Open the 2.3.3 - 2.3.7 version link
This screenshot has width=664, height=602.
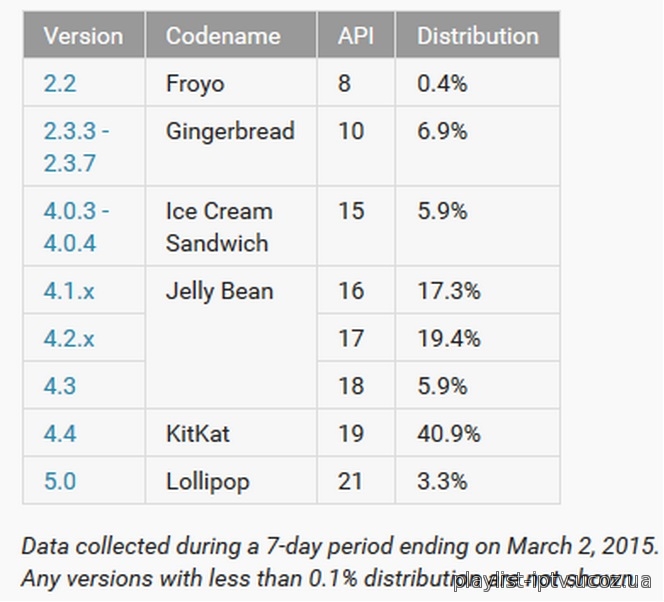(x=76, y=146)
